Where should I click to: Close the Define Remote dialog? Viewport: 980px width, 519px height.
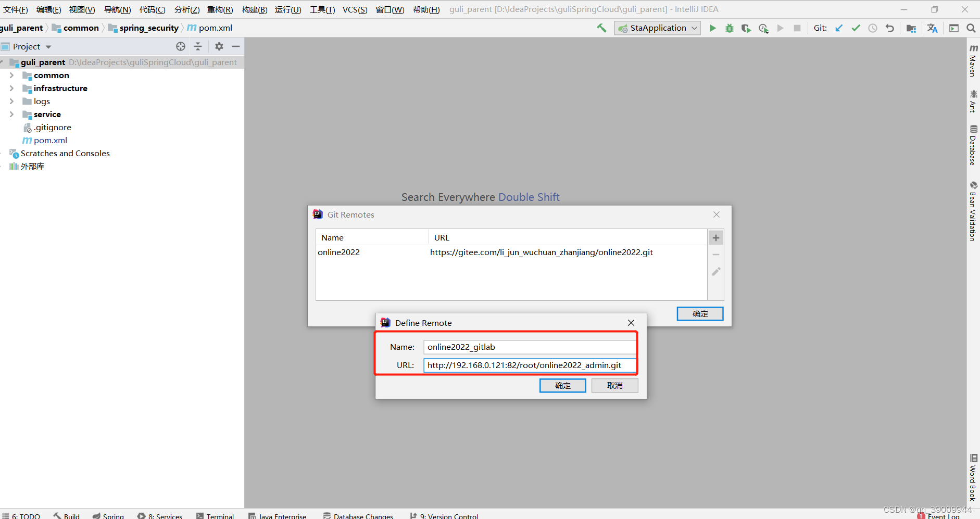tap(631, 323)
